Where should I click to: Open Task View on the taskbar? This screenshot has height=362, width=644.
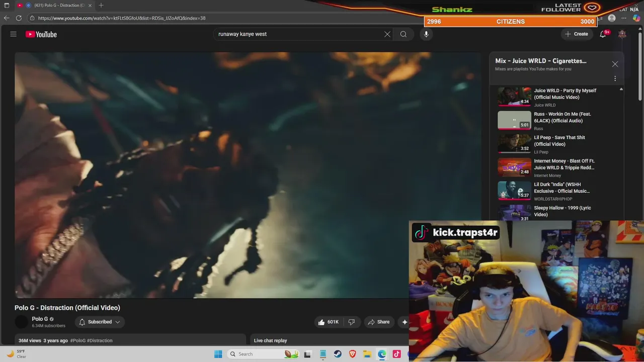(x=307, y=354)
